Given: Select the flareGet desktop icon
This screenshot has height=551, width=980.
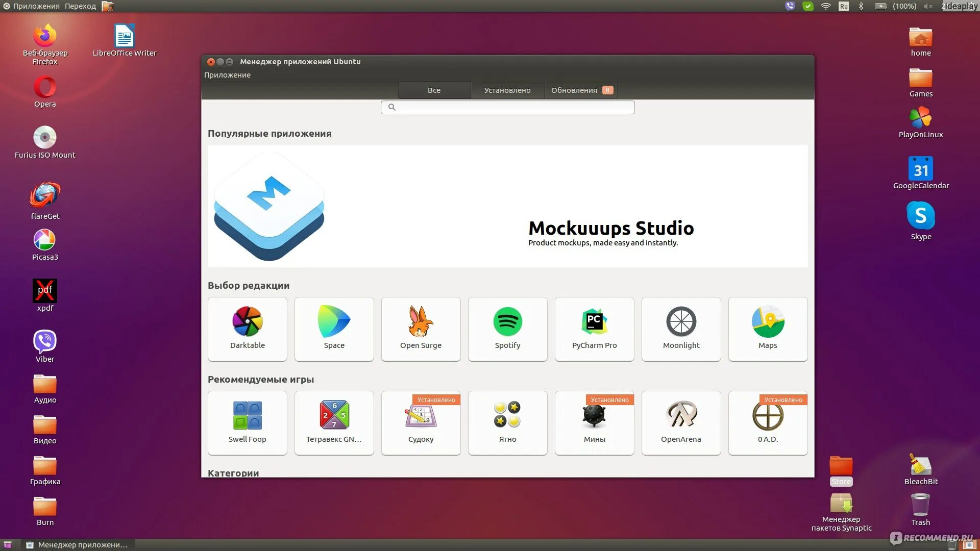Looking at the screenshot, I should [x=45, y=201].
